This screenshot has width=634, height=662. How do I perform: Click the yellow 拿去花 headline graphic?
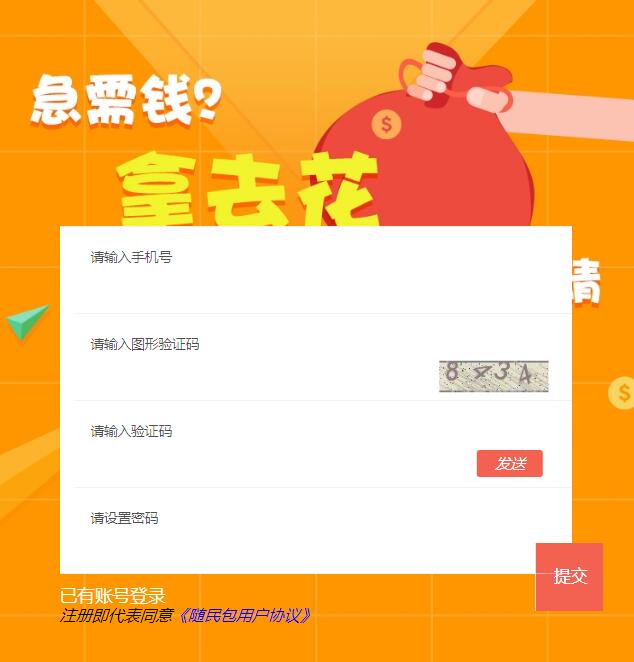[x=247, y=189]
